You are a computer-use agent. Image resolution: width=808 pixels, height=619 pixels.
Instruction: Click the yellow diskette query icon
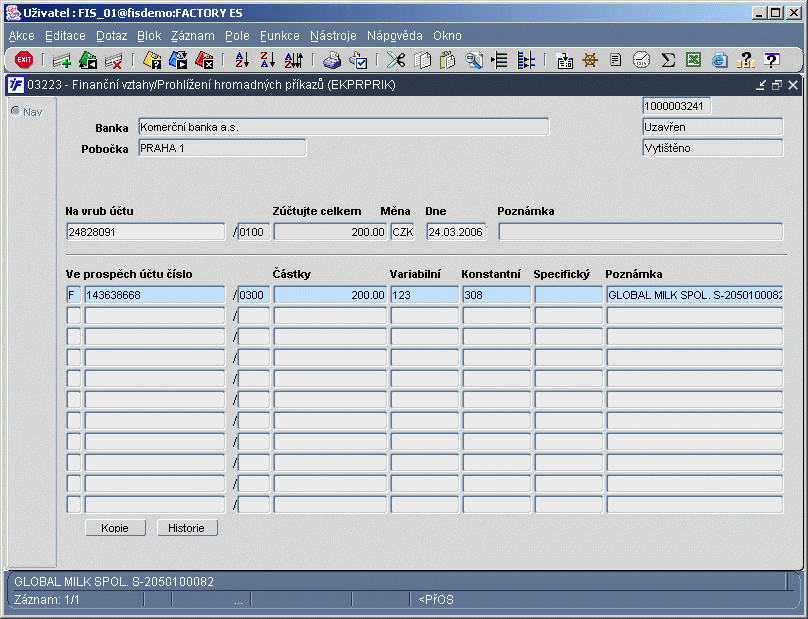pos(152,61)
